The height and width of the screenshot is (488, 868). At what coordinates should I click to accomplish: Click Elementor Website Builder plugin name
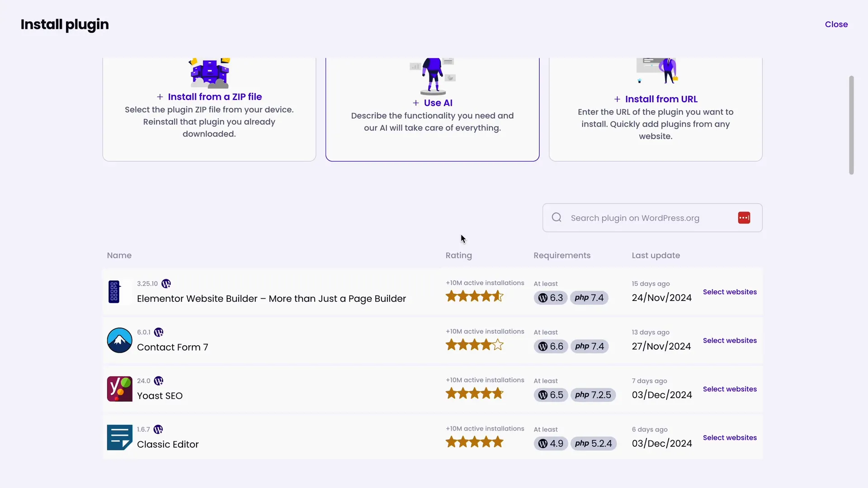[x=272, y=299]
